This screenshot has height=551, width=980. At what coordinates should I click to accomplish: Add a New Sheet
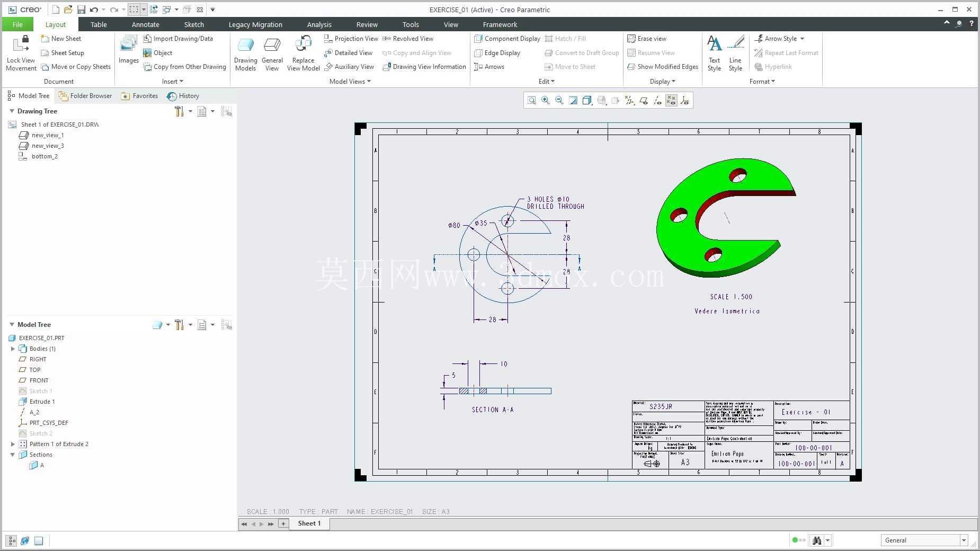tap(61, 39)
